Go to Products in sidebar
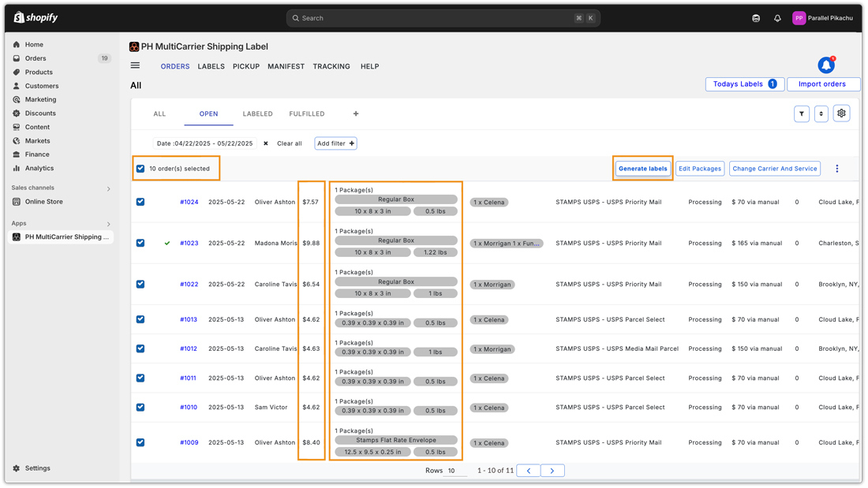Viewport: 868px width, 488px height. [x=39, y=72]
